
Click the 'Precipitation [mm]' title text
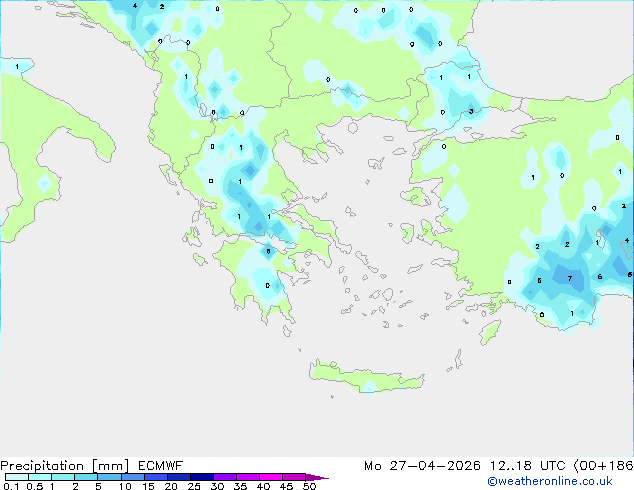[65, 466]
